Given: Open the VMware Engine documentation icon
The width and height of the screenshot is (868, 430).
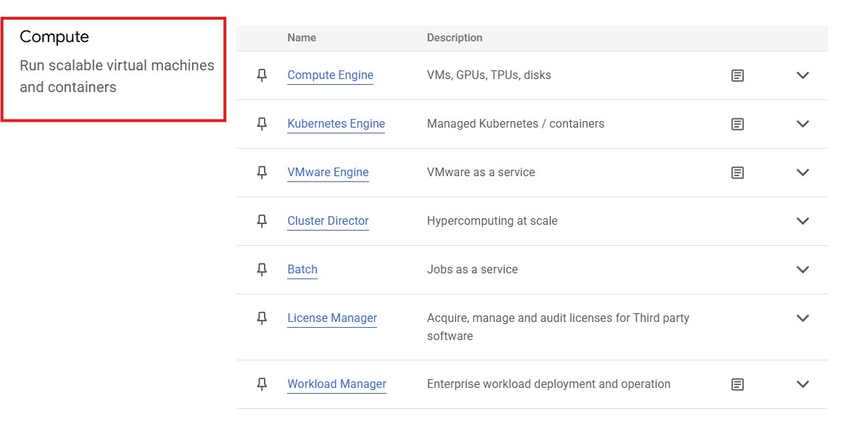Looking at the screenshot, I should (737, 173).
